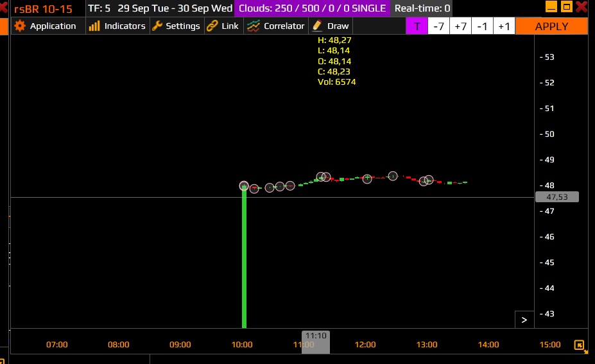The height and width of the screenshot is (364, 595).
Task: Click the tall green volume bar at 10:00
Action: pos(244,257)
